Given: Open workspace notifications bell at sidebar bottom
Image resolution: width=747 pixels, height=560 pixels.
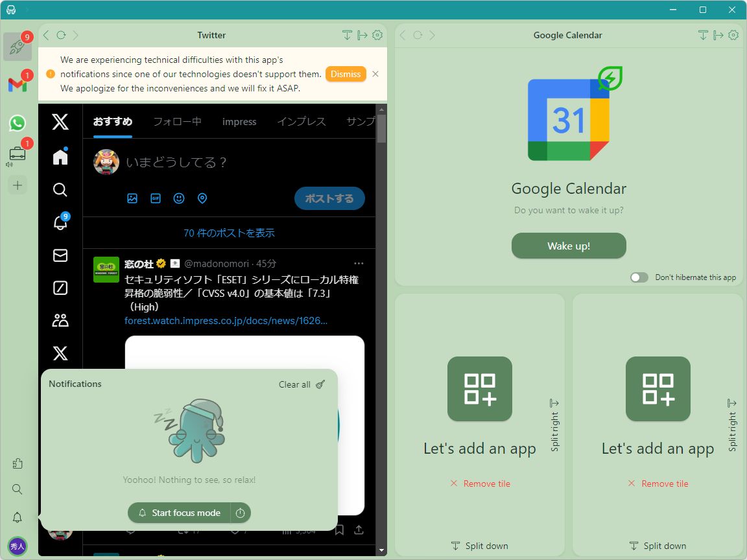Looking at the screenshot, I should coord(17,517).
